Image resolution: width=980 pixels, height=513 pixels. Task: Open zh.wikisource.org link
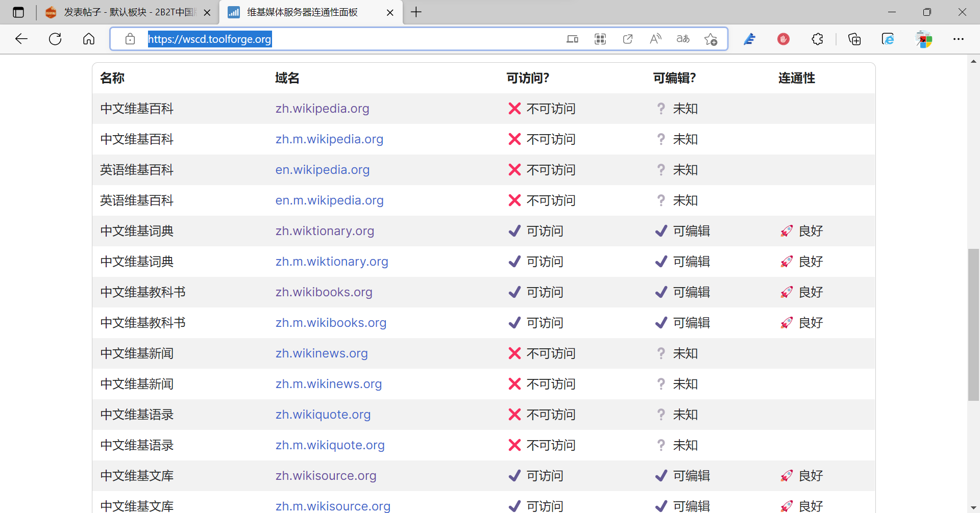click(326, 476)
